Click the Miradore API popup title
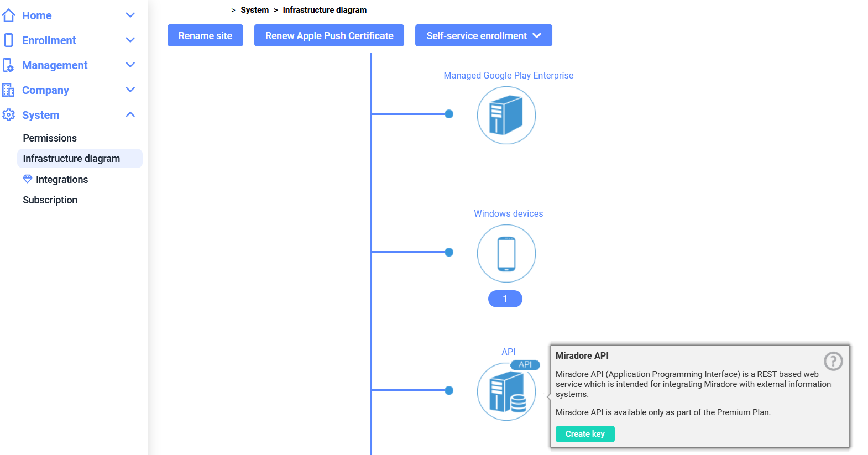Viewport: 868px width, 455px height. (582, 355)
